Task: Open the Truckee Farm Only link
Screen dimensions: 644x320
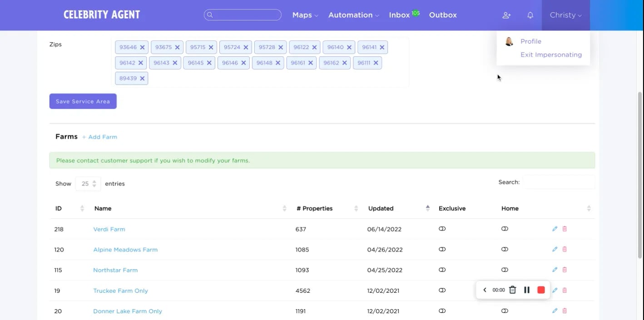Action: tap(120, 291)
